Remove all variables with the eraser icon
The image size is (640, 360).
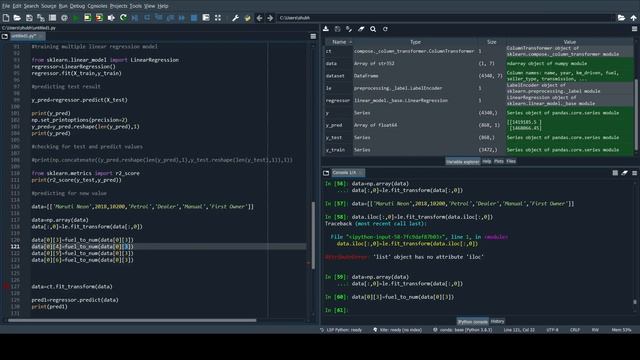pyautogui.click(x=361, y=29)
